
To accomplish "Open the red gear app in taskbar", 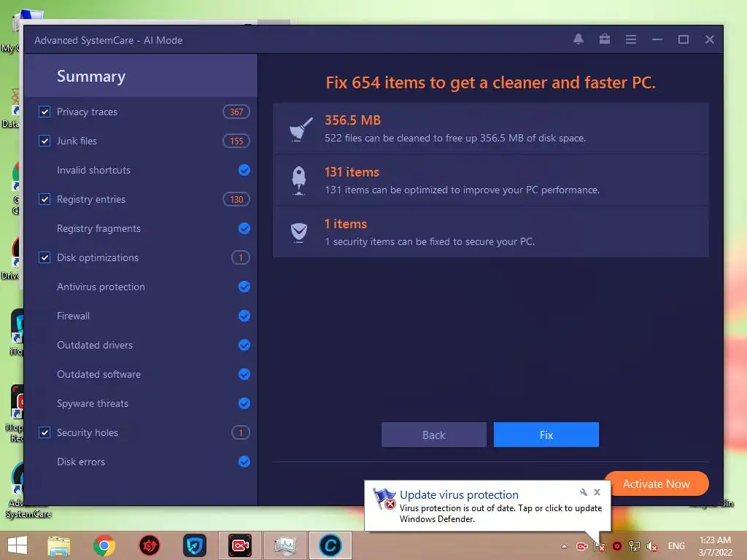I will point(149,545).
